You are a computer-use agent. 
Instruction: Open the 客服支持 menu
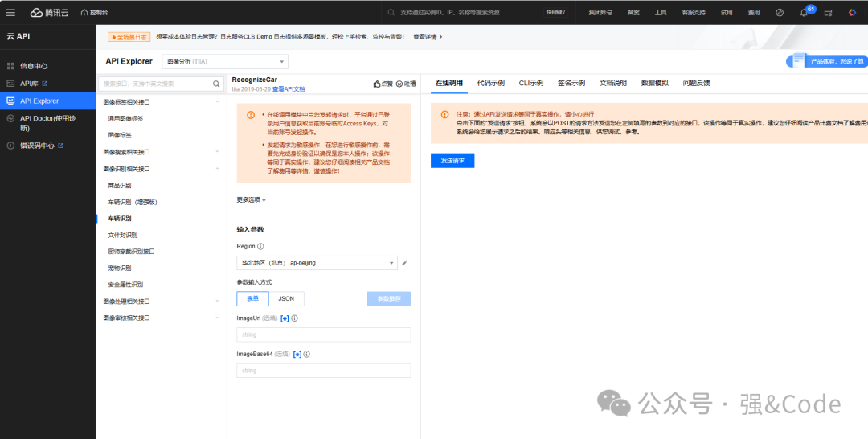(x=694, y=12)
